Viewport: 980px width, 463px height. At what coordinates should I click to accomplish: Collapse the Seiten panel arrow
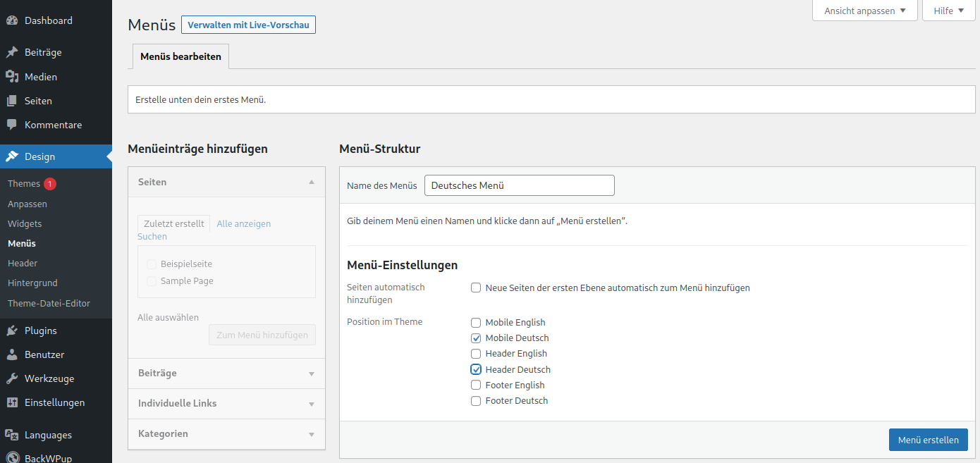click(x=312, y=182)
